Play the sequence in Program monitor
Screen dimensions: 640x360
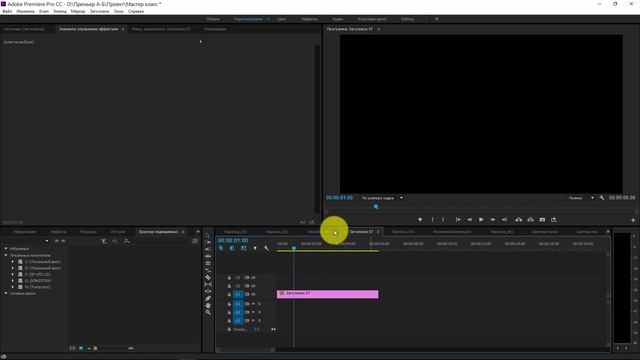pos(481,220)
